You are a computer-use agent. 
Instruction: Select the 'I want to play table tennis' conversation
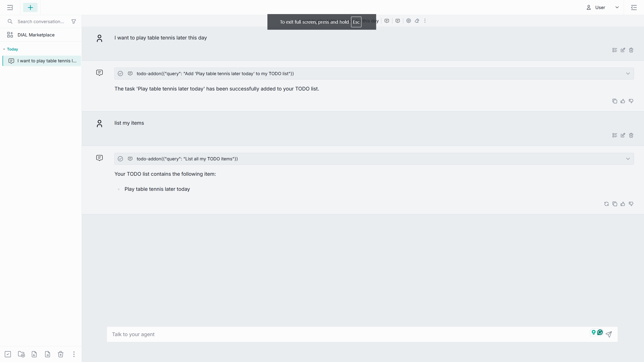point(42,61)
